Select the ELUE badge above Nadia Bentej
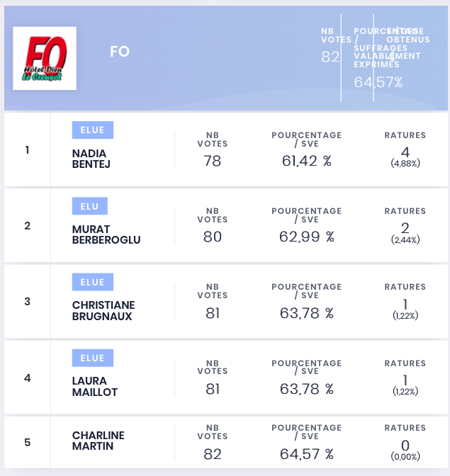The height and width of the screenshot is (476, 450). click(x=93, y=130)
